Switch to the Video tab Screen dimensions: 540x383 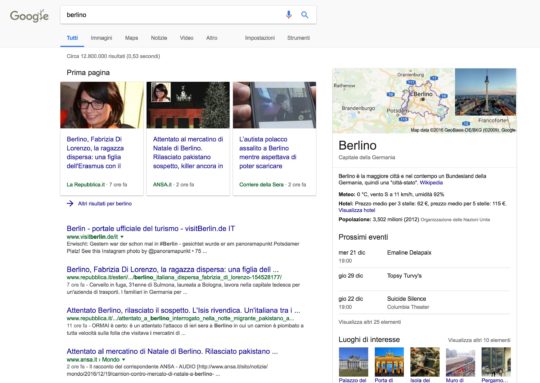pos(186,38)
